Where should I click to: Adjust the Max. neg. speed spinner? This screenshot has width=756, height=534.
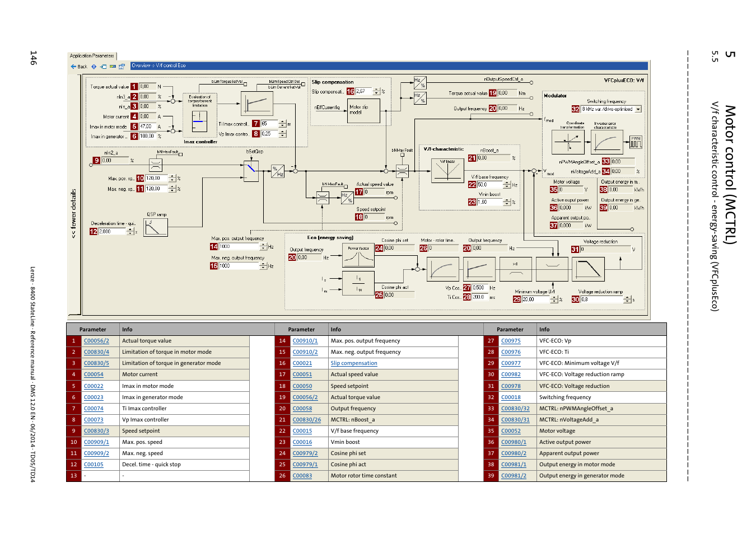click(x=172, y=189)
